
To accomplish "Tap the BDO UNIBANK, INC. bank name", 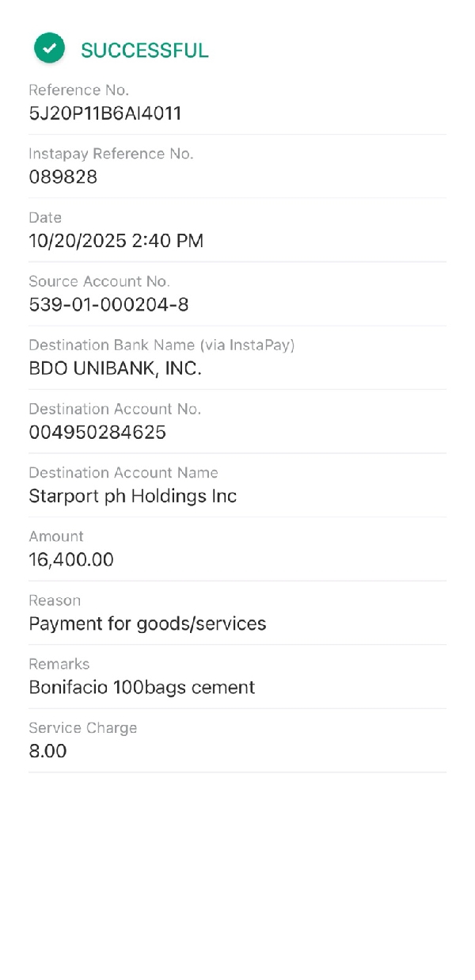I will (116, 368).
